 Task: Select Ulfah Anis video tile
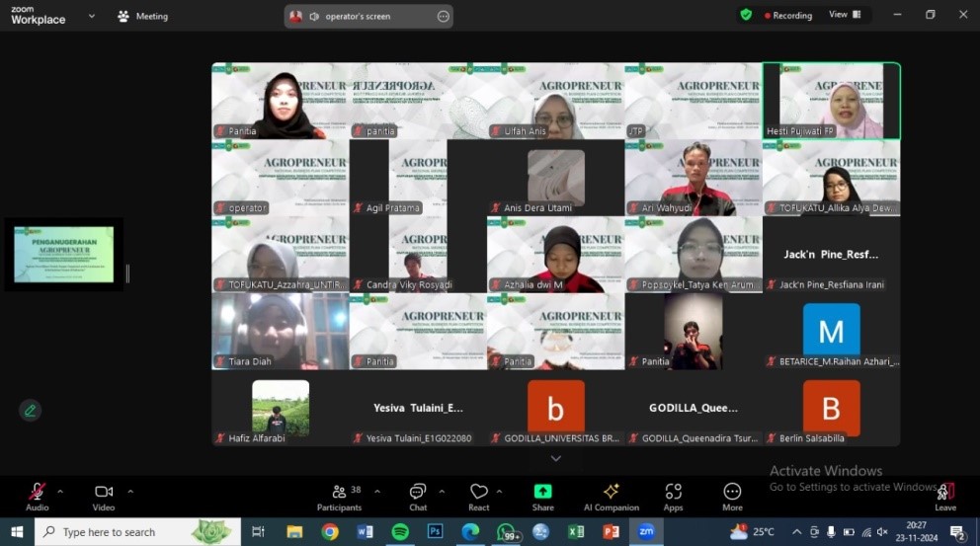555,101
